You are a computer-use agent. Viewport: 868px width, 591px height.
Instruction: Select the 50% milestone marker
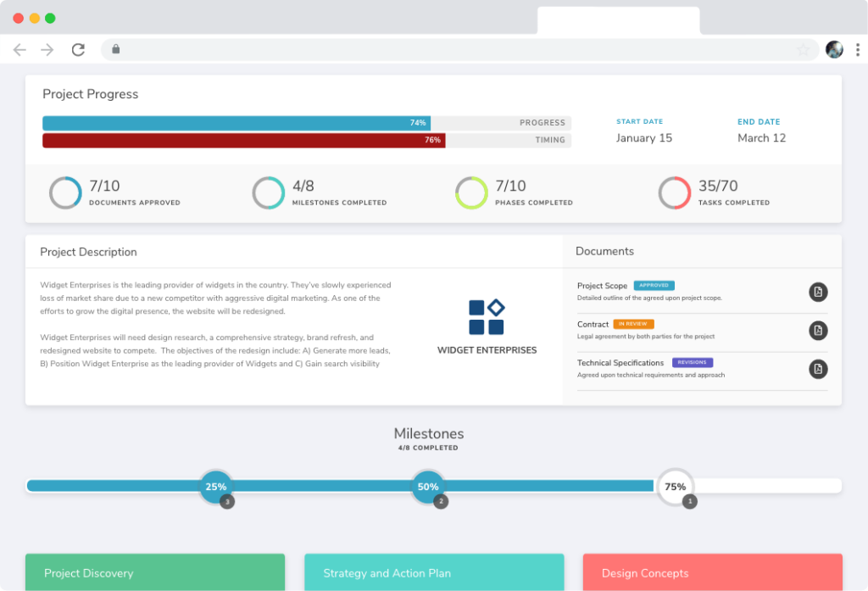tap(427, 487)
